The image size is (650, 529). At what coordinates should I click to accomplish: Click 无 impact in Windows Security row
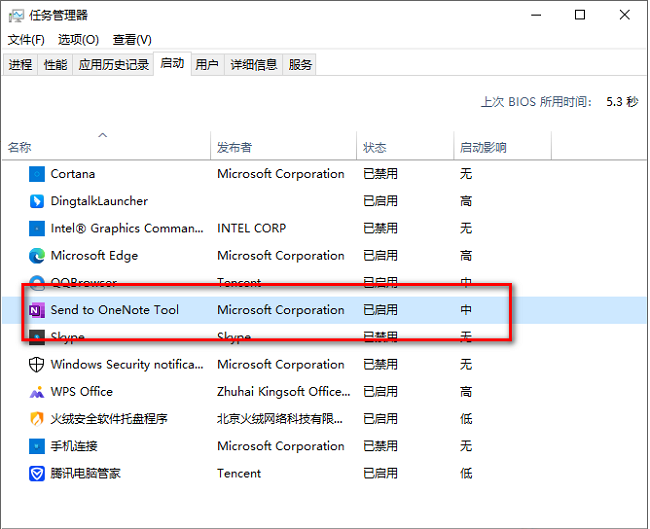click(466, 365)
